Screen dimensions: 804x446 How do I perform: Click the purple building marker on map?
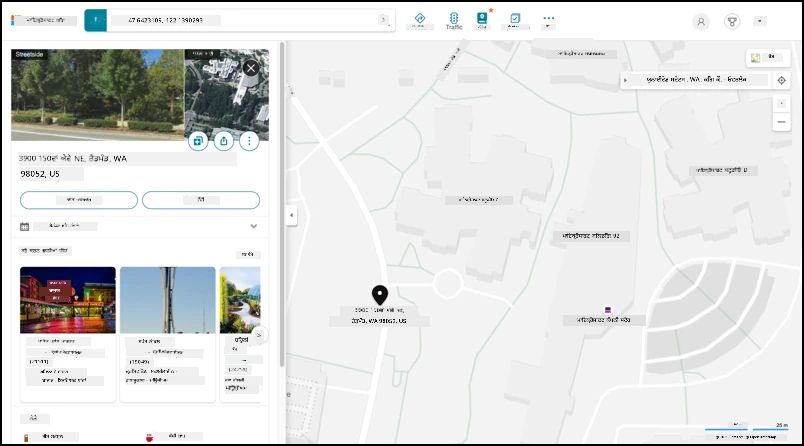click(x=608, y=310)
